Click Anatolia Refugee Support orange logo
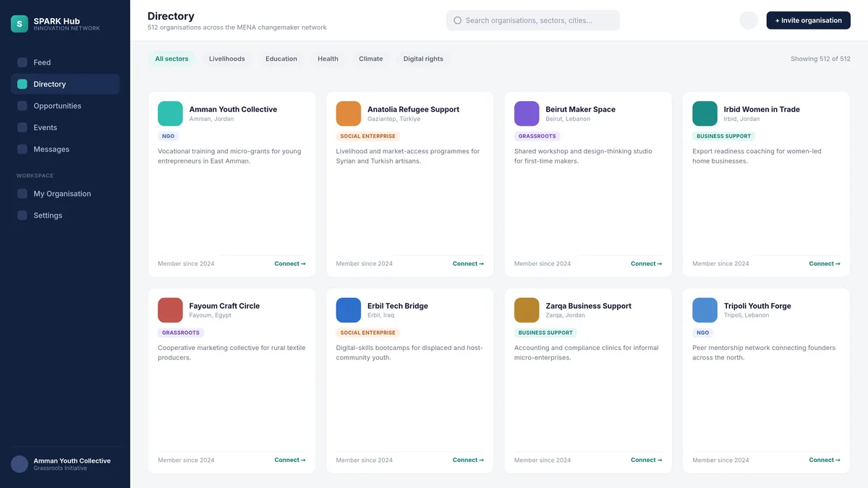This screenshot has width=868, height=488. coord(349,114)
